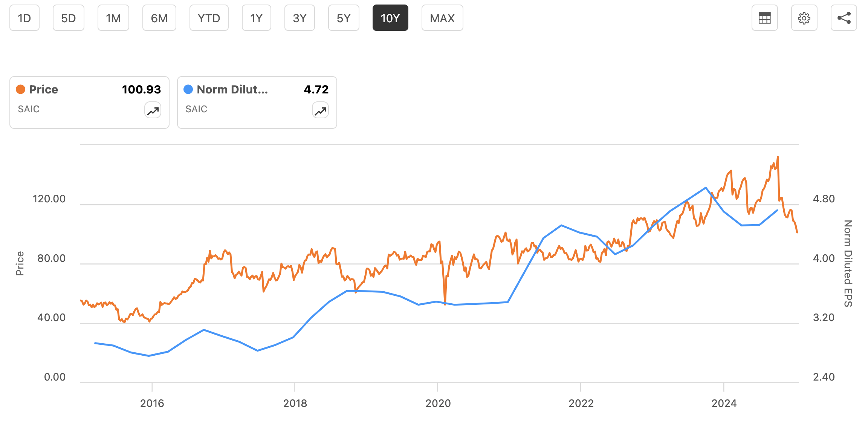Screen dimensions: 868x422
Task: Show the MAX time range
Action: (x=442, y=18)
